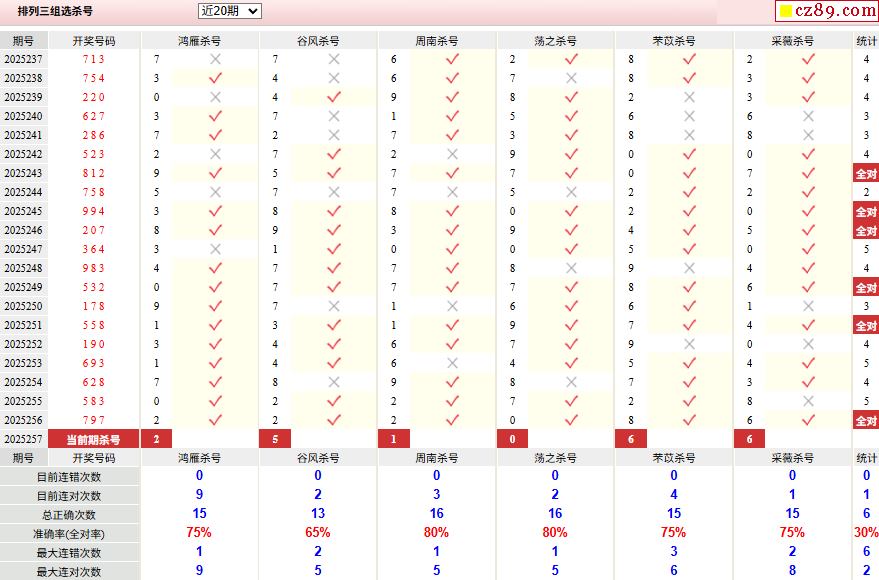The height and width of the screenshot is (580, 879).
Task: Click the cross mark in 周南杀号 for 2025253
Action: [452, 363]
